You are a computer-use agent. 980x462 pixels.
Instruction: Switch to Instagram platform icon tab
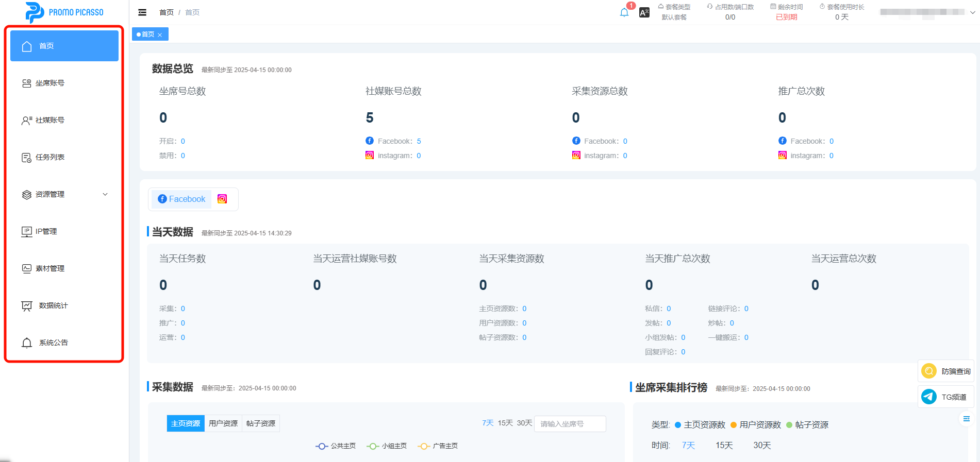click(x=222, y=199)
